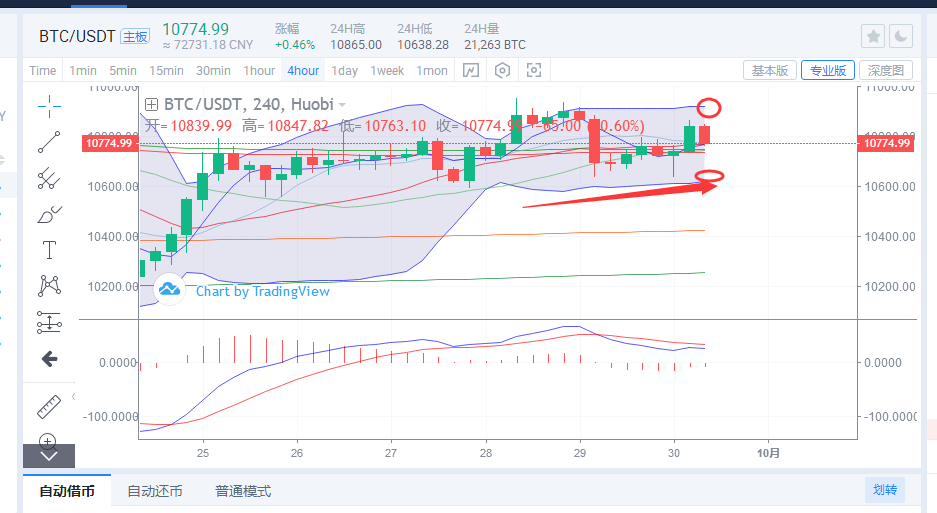This screenshot has width=937, height=513.
Task: Open the chart settings hexagon icon
Action: (503, 71)
